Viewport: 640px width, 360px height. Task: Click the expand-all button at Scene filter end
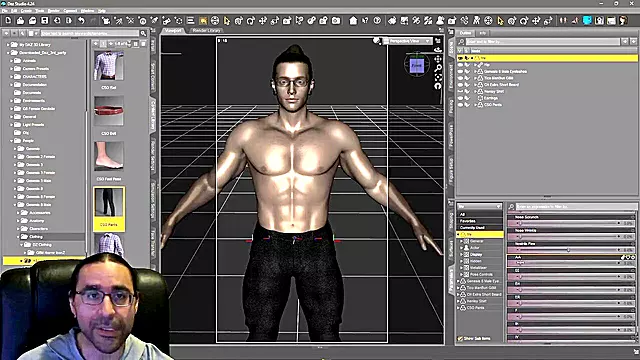(x=633, y=42)
